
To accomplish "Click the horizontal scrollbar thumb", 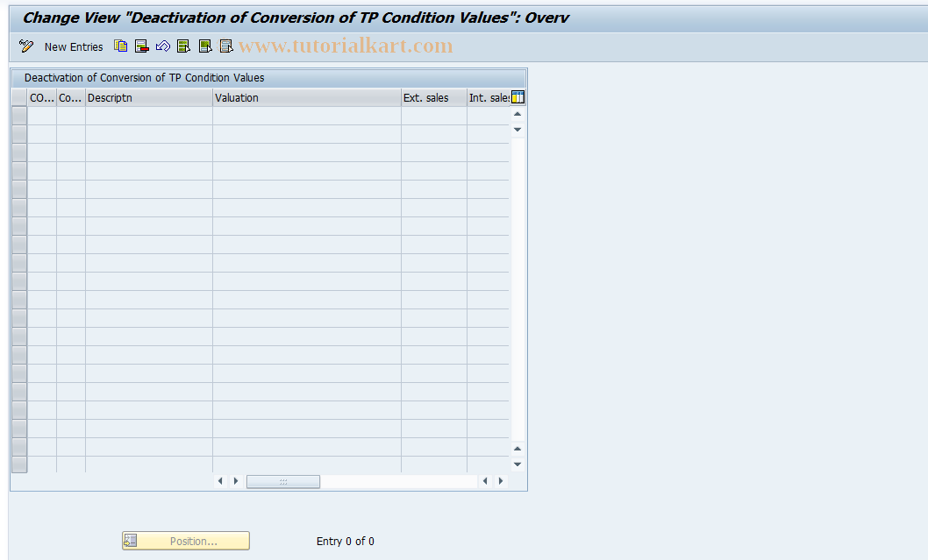I will pyautogui.click(x=283, y=481).
